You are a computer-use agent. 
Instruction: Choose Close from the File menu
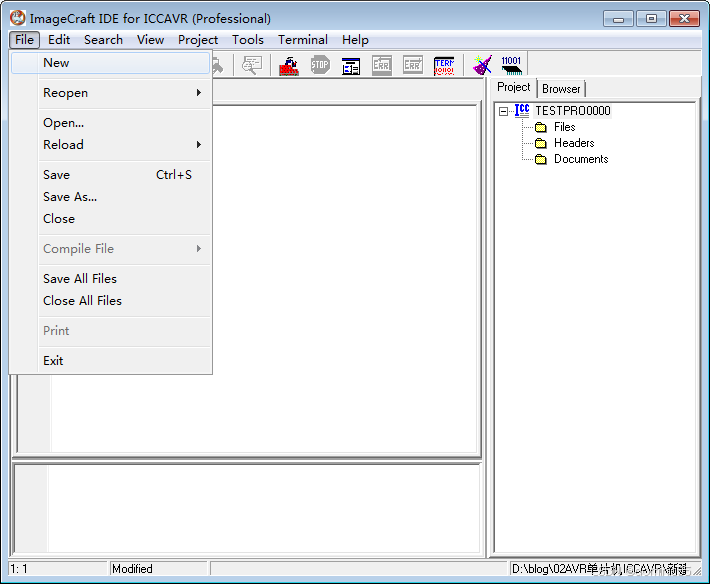(110, 219)
